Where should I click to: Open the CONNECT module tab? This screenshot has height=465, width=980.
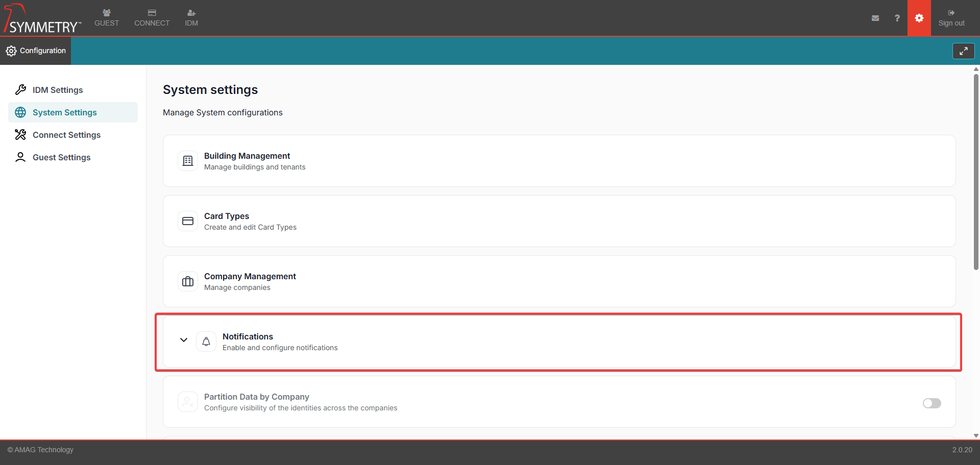pos(152,18)
